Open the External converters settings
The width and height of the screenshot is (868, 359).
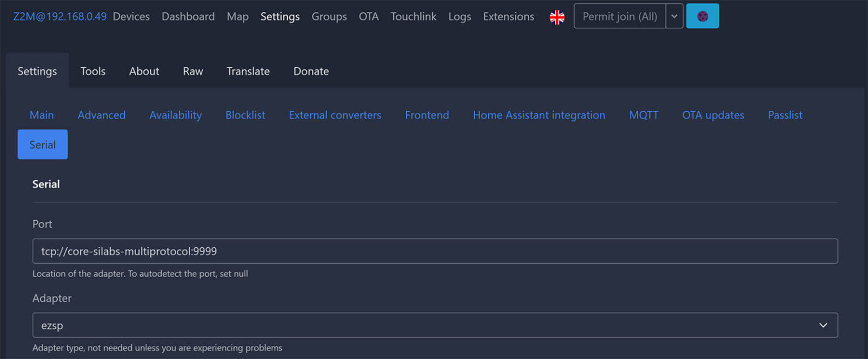click(x=335, y=115)
